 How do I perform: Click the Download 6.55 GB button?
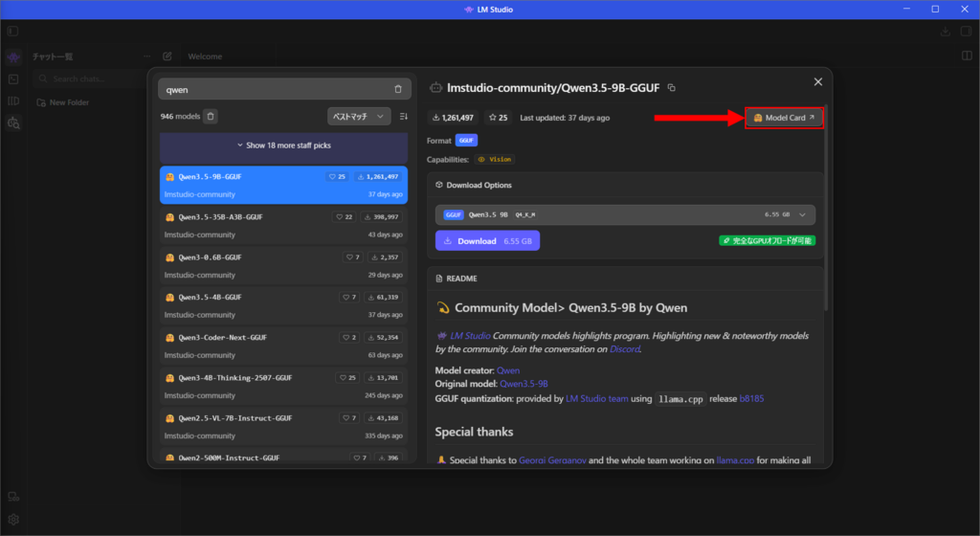(x=487, y=240)
